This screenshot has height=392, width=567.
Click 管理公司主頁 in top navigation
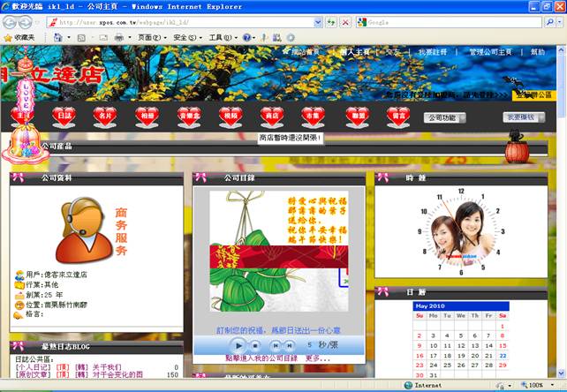coord(490,53)
